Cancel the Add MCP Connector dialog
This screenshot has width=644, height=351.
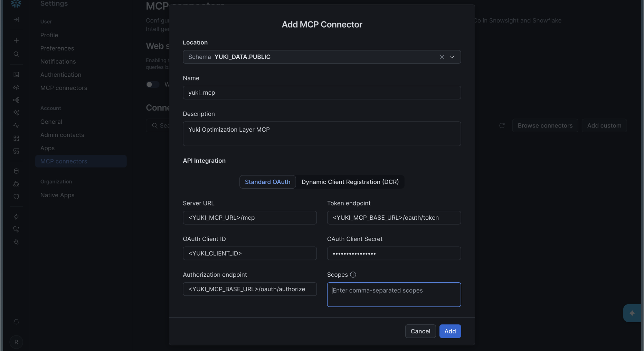point(420,331)
